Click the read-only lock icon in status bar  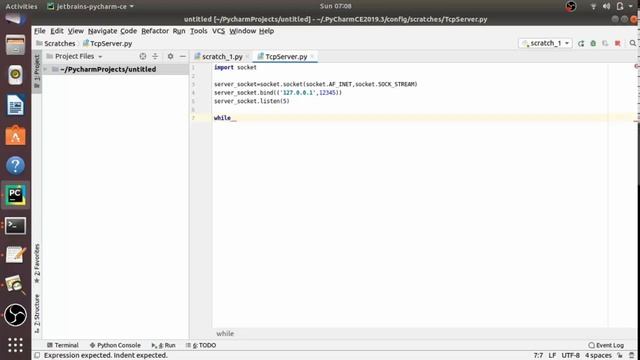coord(620,356)
